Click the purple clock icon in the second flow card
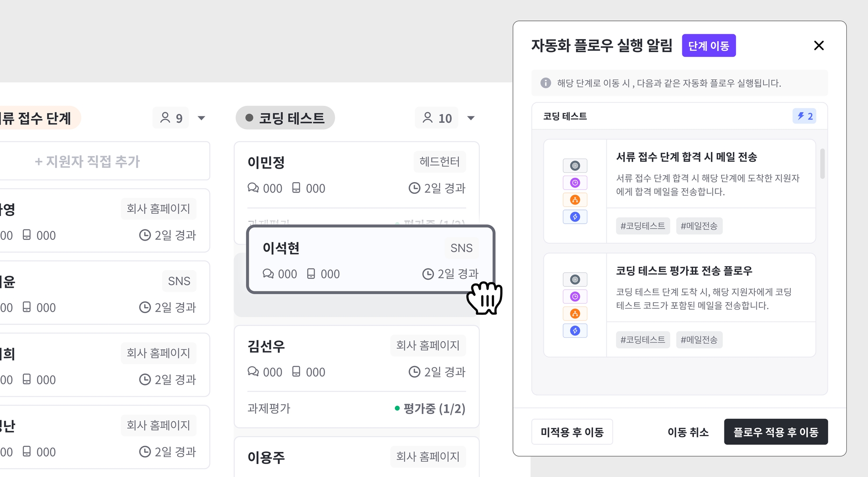Screen dimensions: 868x477 575,297
